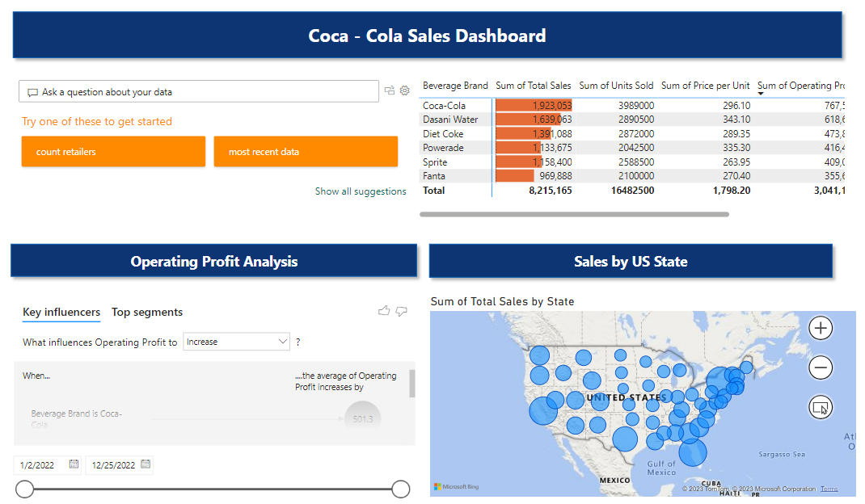
Task: Click the zoom in icon on the map
Action: point(821,328)
